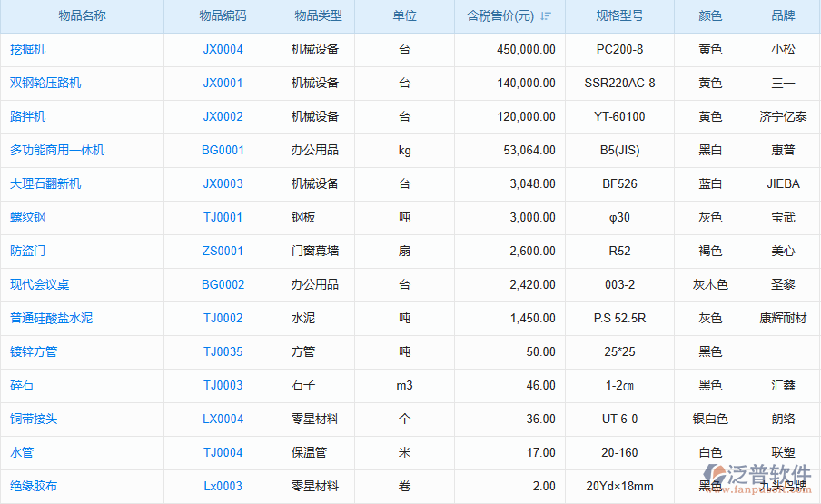
Task: Select the 大理石翻新机 item link
Action: point(45,184)
